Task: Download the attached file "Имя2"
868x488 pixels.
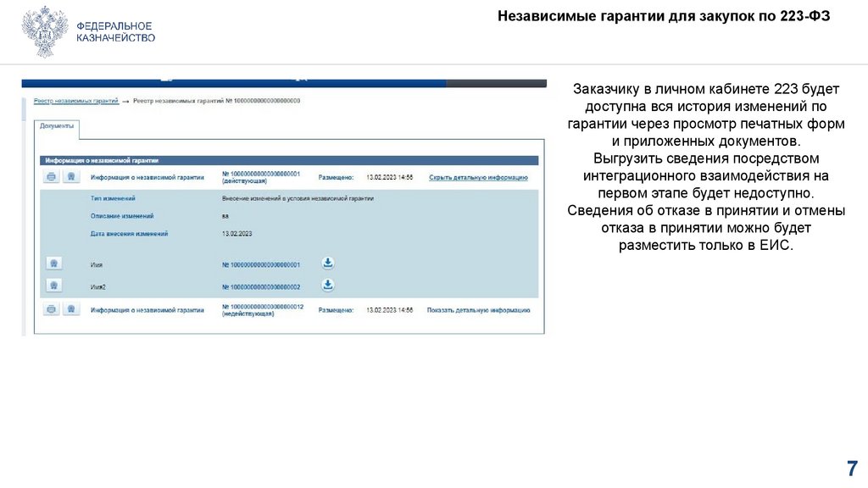Action: click(x=328, y=286)
